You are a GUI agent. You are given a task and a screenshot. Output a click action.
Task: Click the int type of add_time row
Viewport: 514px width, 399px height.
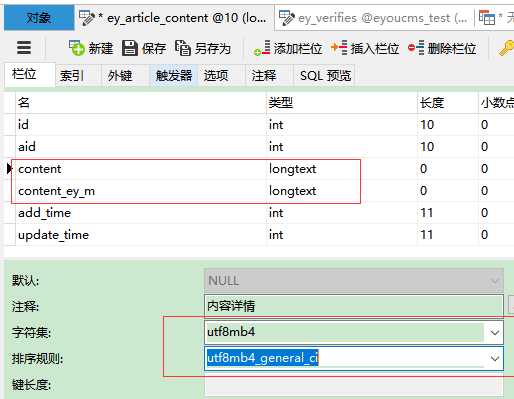pyautogui.click(x=342, y=213)
